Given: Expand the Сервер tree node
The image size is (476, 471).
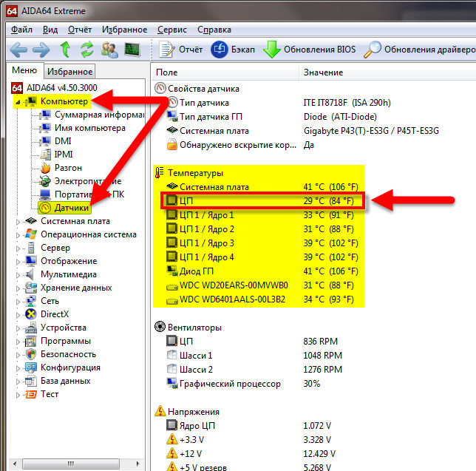Looking at the screenshot, I should [18, 248].
